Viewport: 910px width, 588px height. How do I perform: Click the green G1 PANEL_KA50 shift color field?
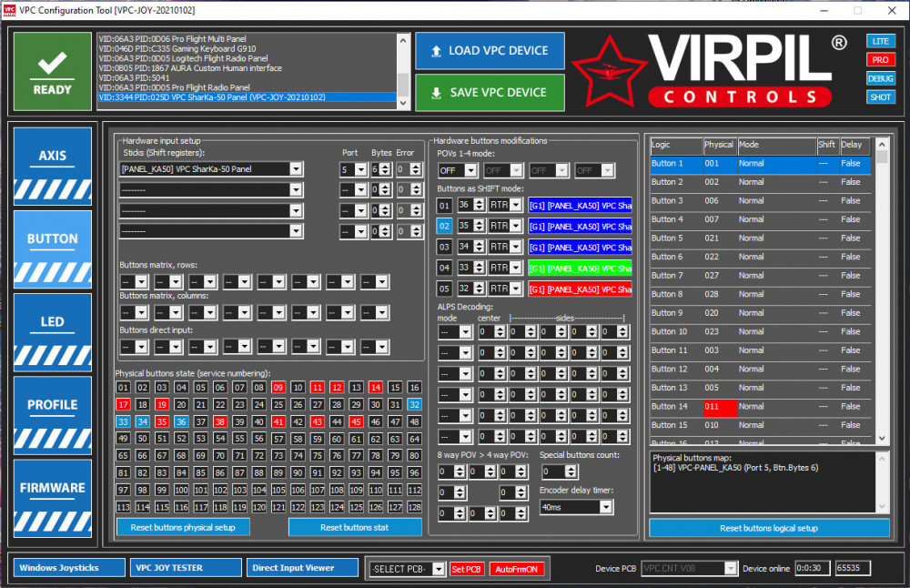pyautogui.click(x=580, y=269)
